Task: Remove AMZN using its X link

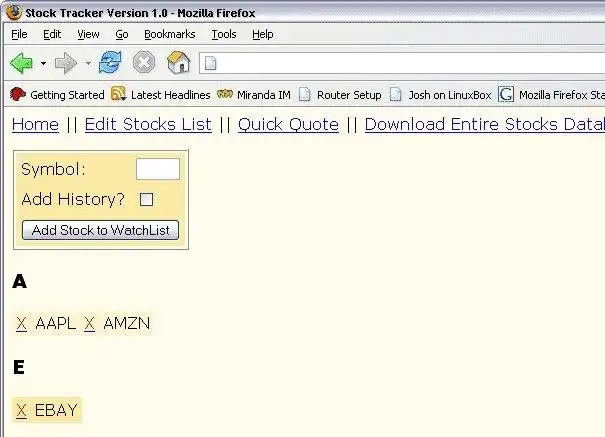Action: click(90, 324)
